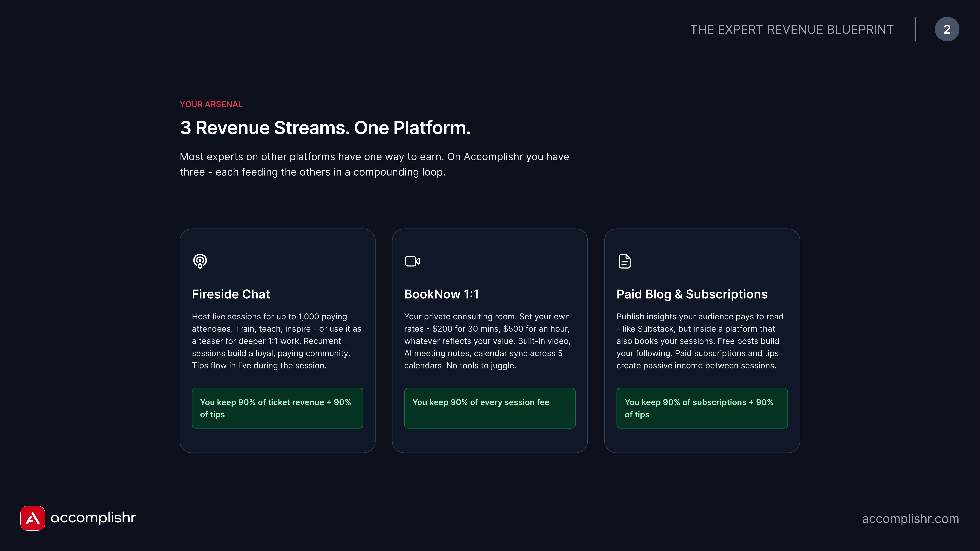Select the 'You keep 90% of every session fee' box
The height and width of the screenshot is (551, 980).
tap(490, 408)
